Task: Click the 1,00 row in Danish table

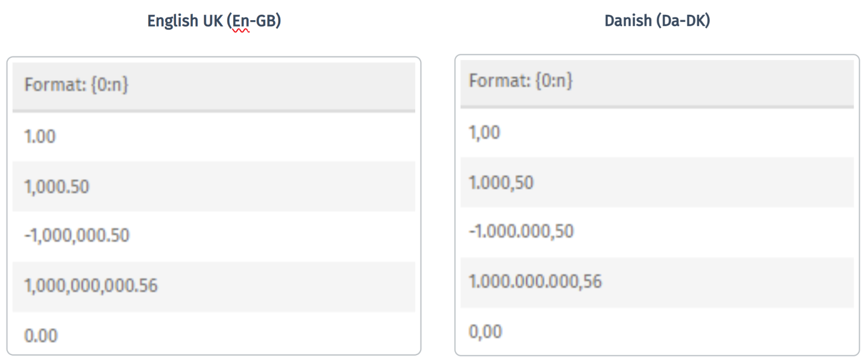Action: click(x=657, y=133)
